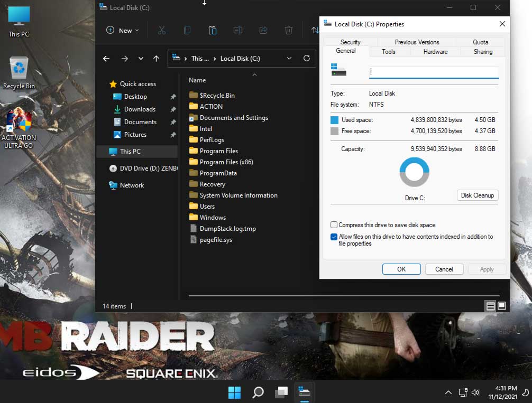
Task: Toggle Compress this drive checkbox
Action: click(x=334, y=224)
